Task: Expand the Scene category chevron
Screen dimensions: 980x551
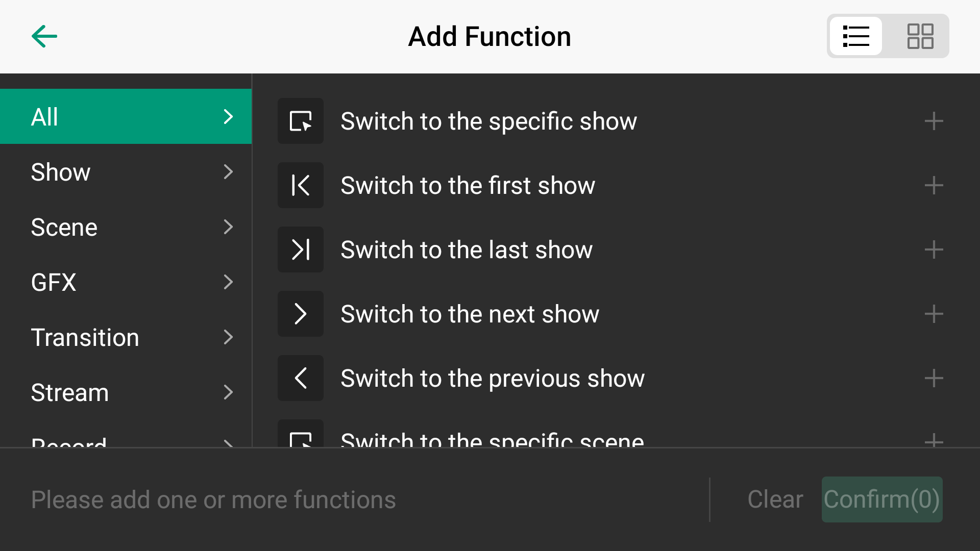Action: point(228,227)
